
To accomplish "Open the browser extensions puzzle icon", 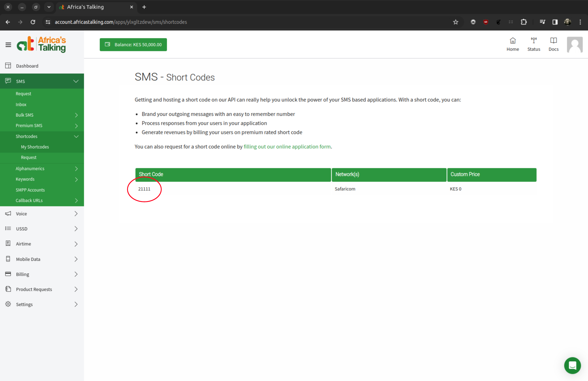I will pyautogui.click(x=524, y=22).
